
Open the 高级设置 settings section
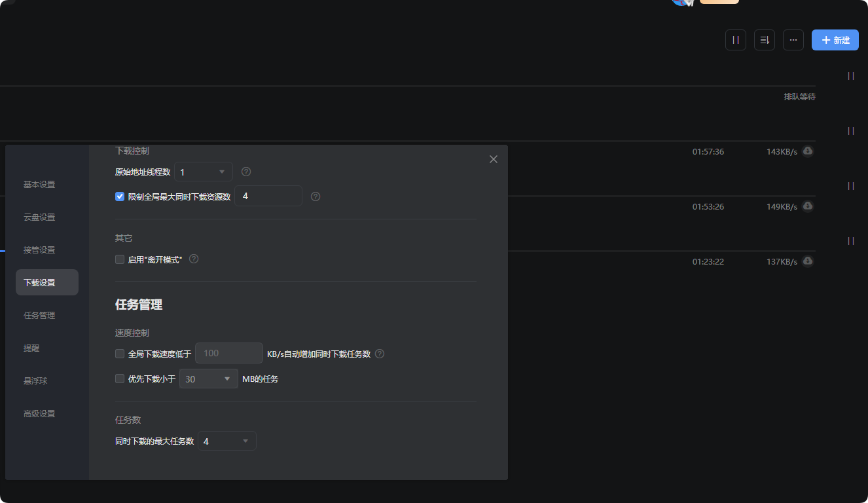tap(39, 414)
